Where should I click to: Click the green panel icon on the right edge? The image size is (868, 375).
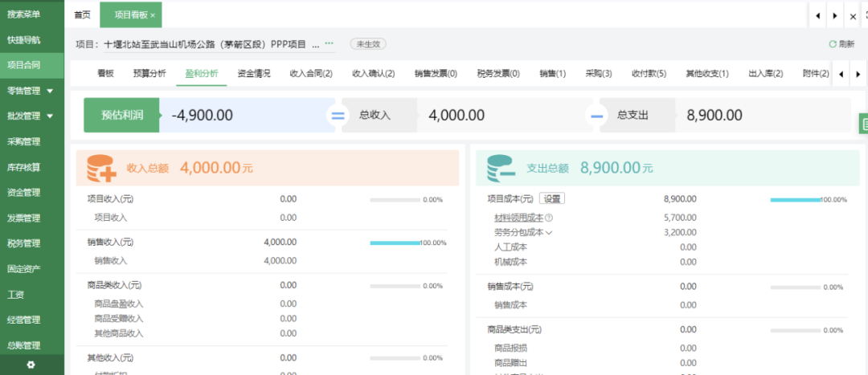click(863, 124)
